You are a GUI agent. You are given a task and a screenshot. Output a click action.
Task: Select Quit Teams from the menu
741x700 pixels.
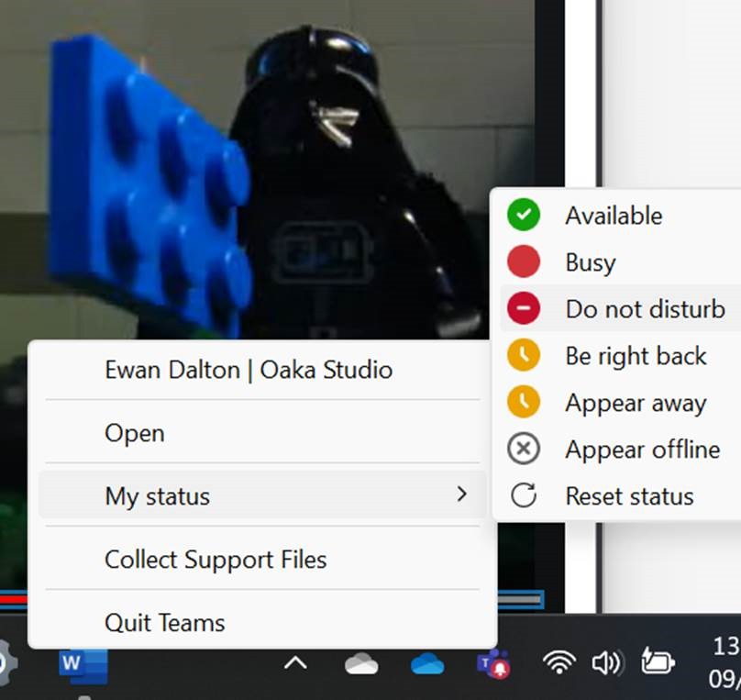pos(262,621)
